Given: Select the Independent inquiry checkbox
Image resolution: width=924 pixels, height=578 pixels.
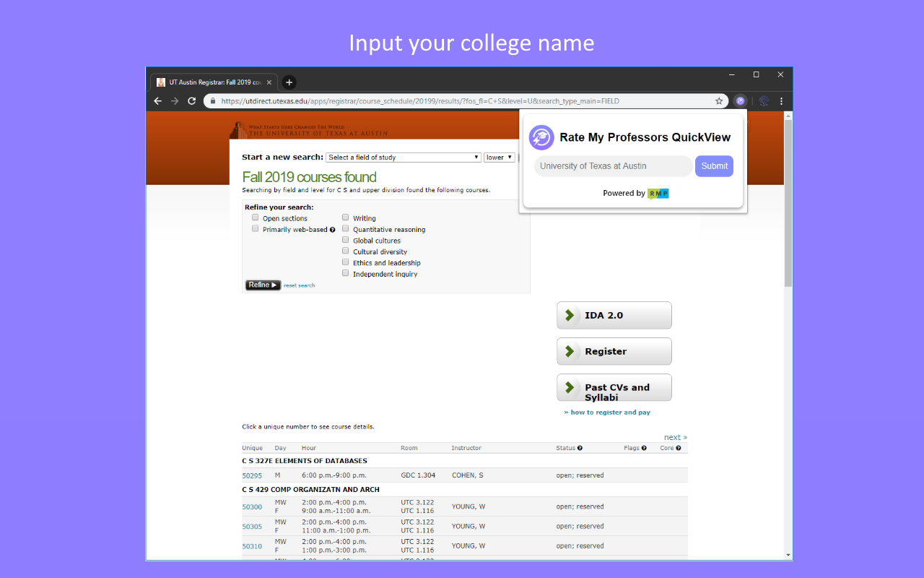Looking at the screenshot, I should pos(345,273).
